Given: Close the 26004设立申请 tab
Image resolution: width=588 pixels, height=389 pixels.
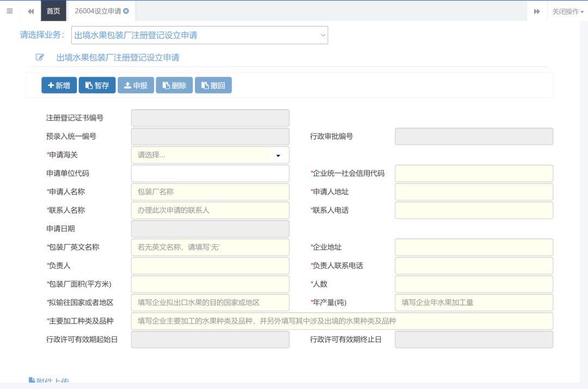Looking at the screenshot, I should (126, 11).
